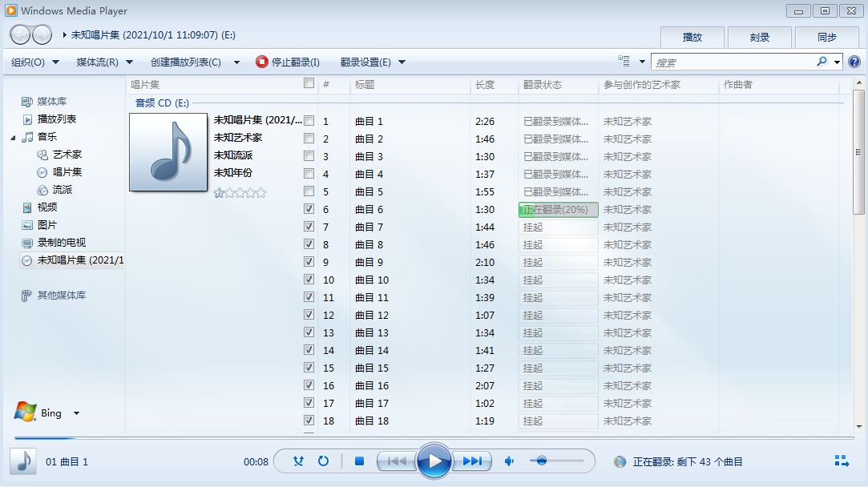Click the central play button

click(x=434, y=461)
